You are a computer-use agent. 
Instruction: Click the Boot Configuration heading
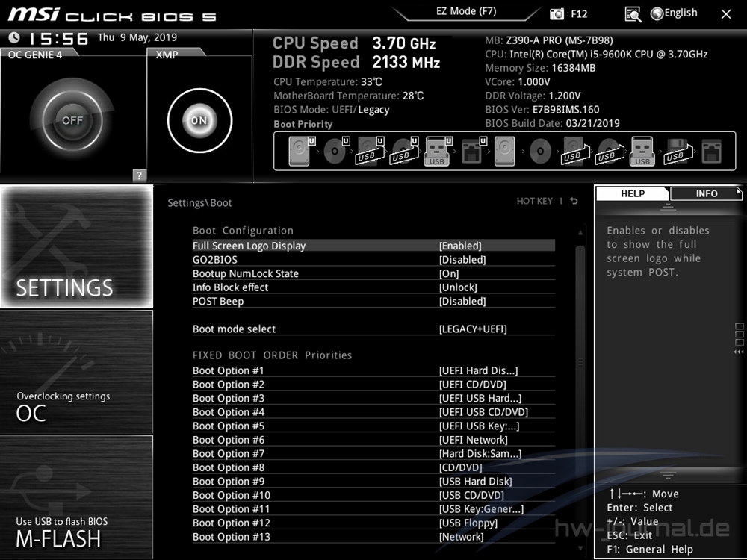click(x=243, y=231)
